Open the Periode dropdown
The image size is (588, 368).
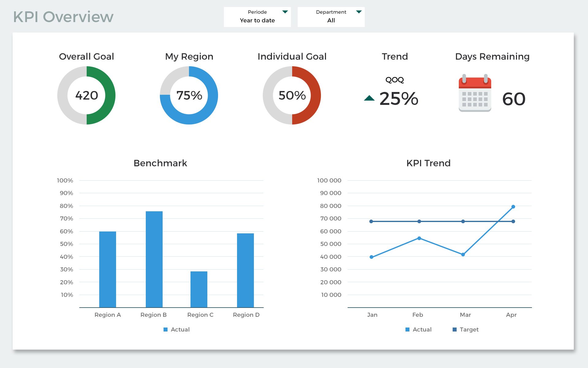click(x=257, y=17)
